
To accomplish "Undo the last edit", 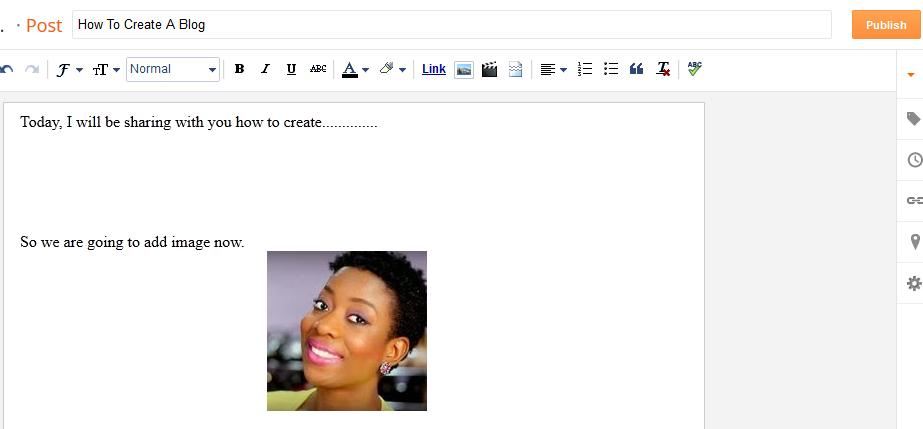I will click(8, 69).
